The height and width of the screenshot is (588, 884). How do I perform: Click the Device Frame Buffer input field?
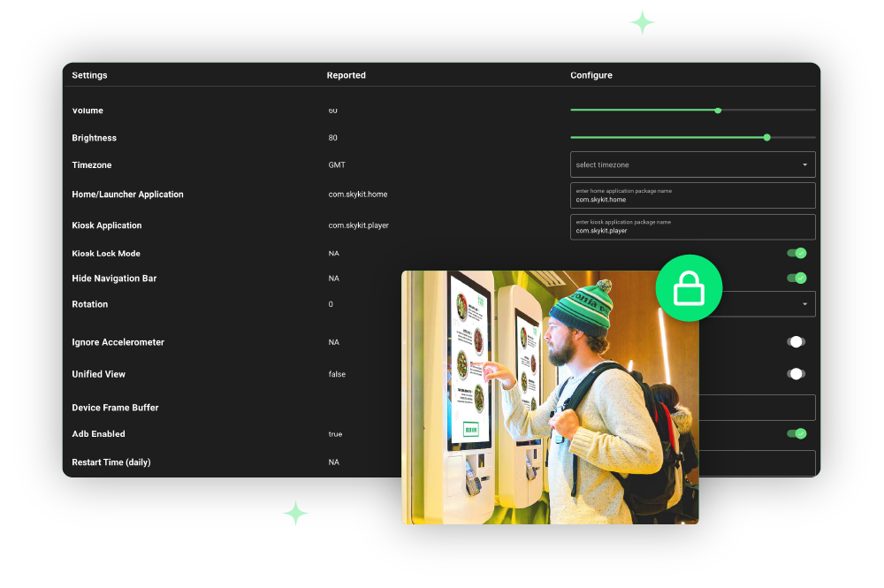(760, 407)
